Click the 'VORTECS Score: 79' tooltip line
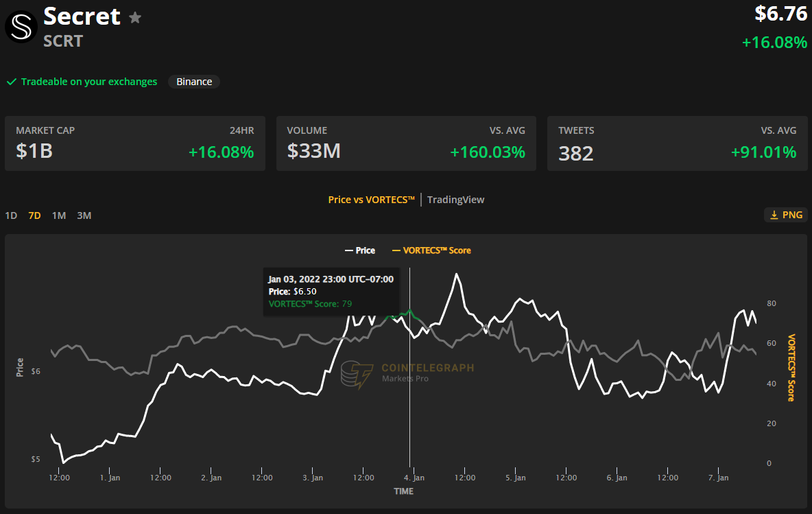 point(310,304)
